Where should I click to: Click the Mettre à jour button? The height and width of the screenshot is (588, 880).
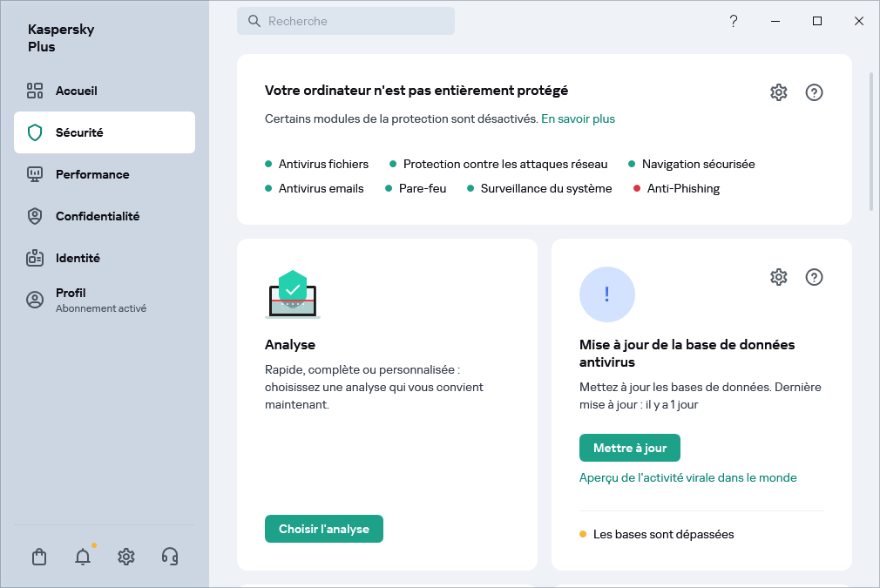coord(630,447)
